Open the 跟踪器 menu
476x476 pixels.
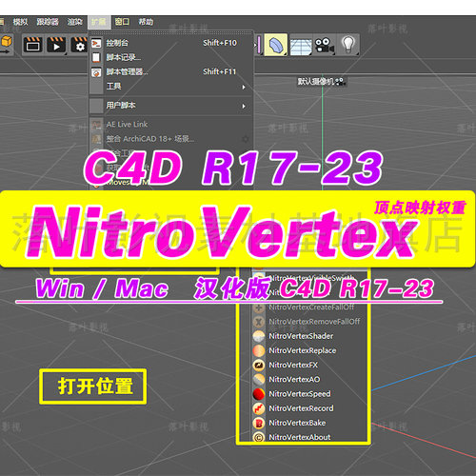click(48, 22)
